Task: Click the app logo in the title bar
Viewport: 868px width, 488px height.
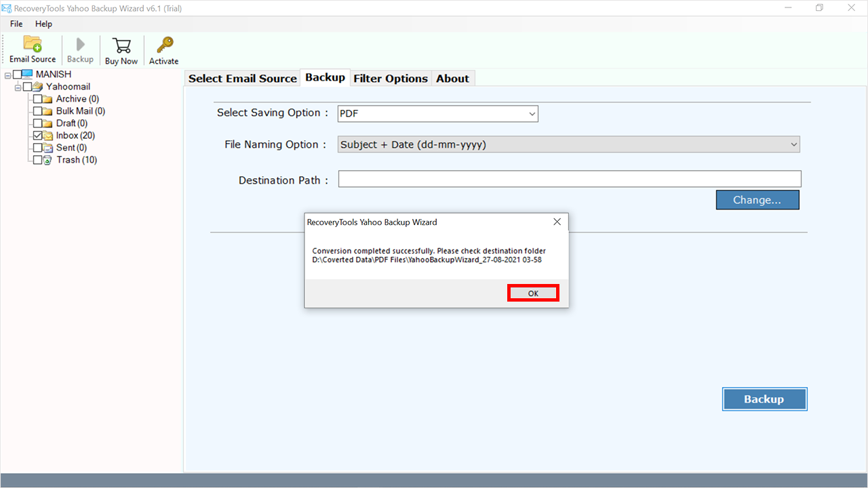Action: point(6,8)
